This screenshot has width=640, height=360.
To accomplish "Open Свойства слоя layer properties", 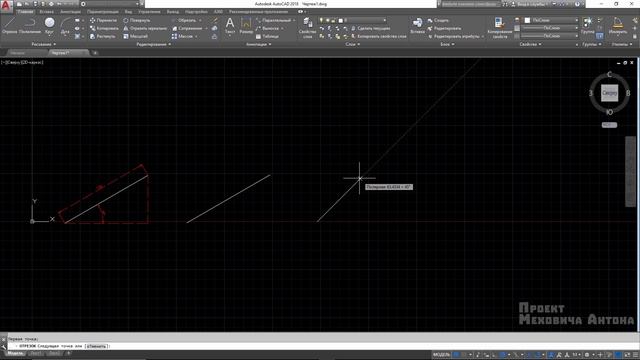I will pos(307,28).
